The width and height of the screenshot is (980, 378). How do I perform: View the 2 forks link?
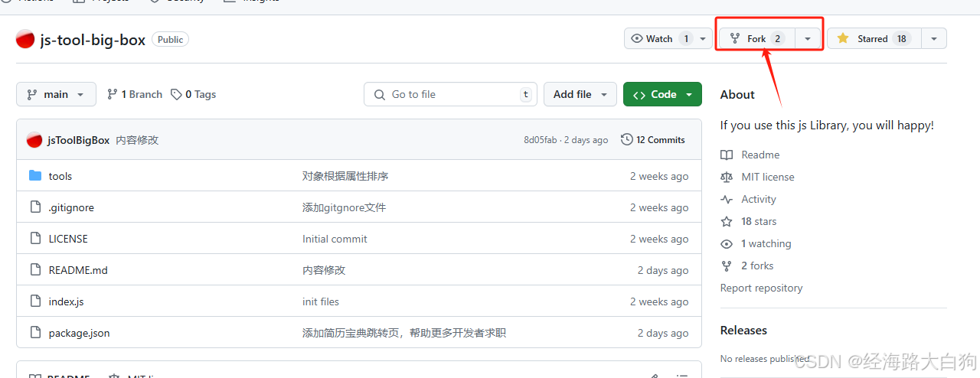(757, 266)
